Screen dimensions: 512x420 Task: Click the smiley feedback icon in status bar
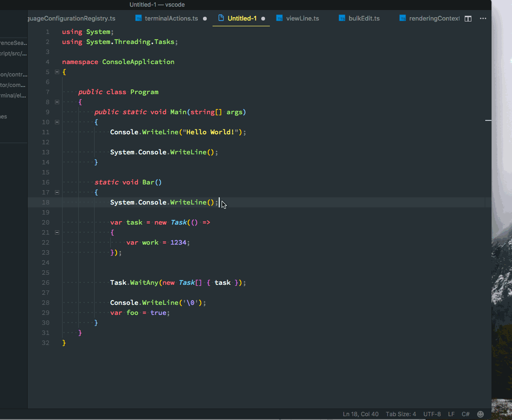point(480,414)
